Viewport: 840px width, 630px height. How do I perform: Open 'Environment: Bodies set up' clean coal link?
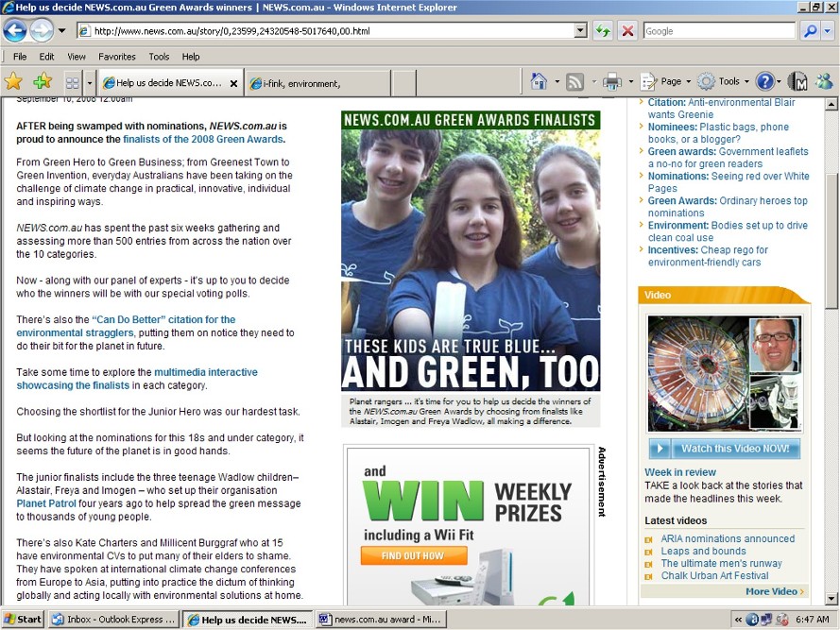point(728,231)
